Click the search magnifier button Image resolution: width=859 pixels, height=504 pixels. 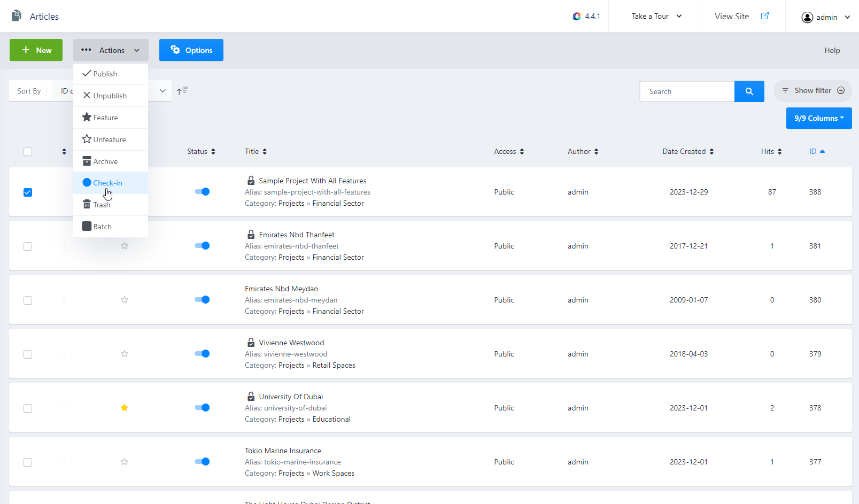tap(749, 91)
